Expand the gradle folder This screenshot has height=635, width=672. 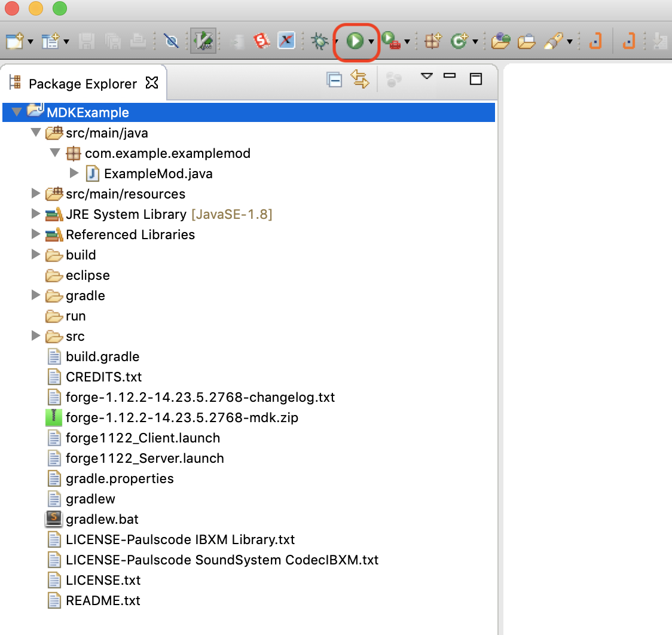pos(36,295)
